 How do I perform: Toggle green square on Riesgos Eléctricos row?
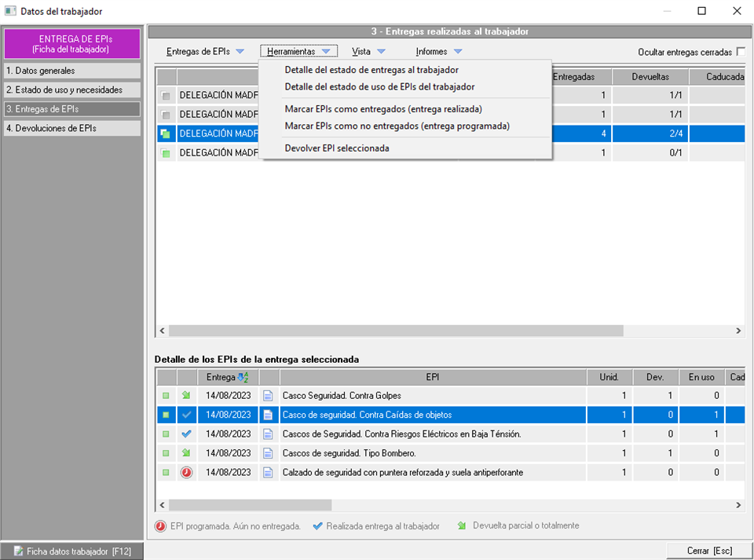coord(166,434)
